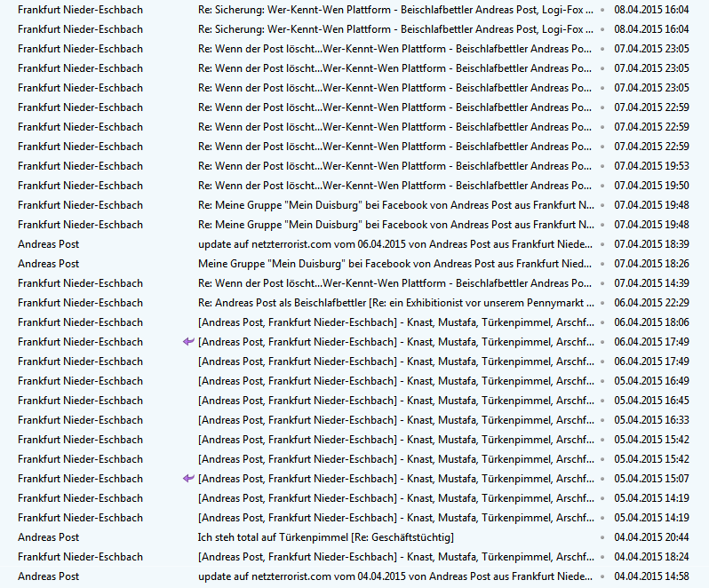709x588 pixels.
Task: Open subject 'update auf netzterrorist.com vom 04.04.2015'
Action: coord(395,576)
